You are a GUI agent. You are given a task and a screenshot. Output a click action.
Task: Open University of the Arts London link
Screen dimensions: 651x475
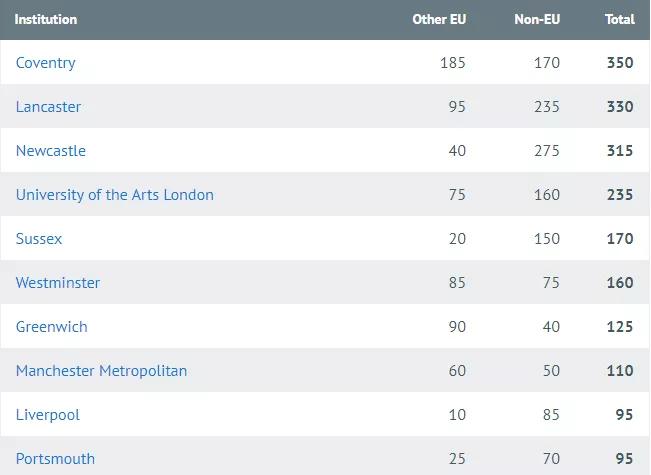click(115, 195)
